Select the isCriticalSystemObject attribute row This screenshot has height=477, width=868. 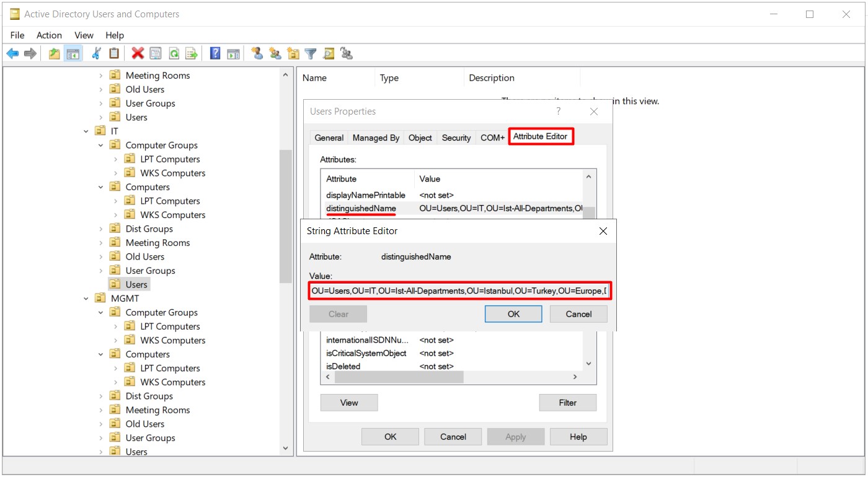[453, 353]
